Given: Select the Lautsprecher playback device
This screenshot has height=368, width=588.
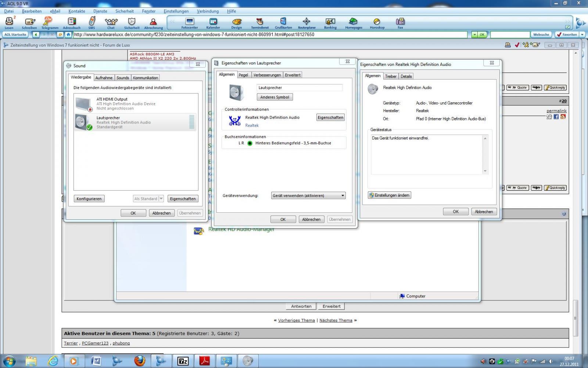Looking at the screenshot, I should click(136, 122).
